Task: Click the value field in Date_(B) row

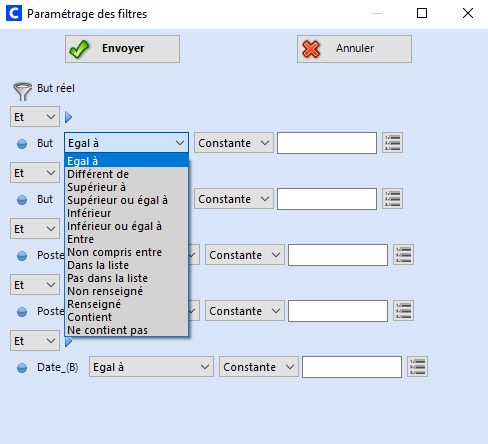Action: click(x=352, y=367)
